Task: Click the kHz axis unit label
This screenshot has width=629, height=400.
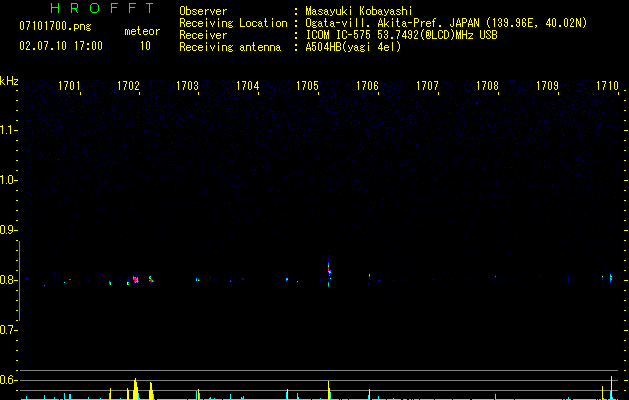Action: (x=9, y=81)
